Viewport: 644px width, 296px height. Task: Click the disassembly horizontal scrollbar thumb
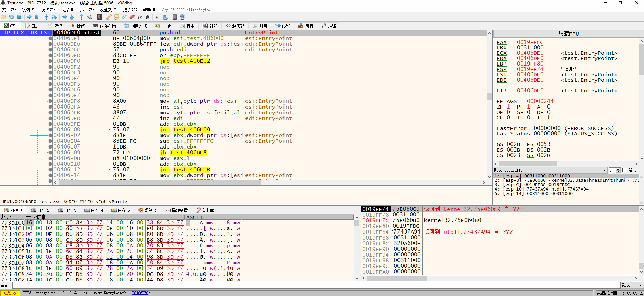(160, 183)
